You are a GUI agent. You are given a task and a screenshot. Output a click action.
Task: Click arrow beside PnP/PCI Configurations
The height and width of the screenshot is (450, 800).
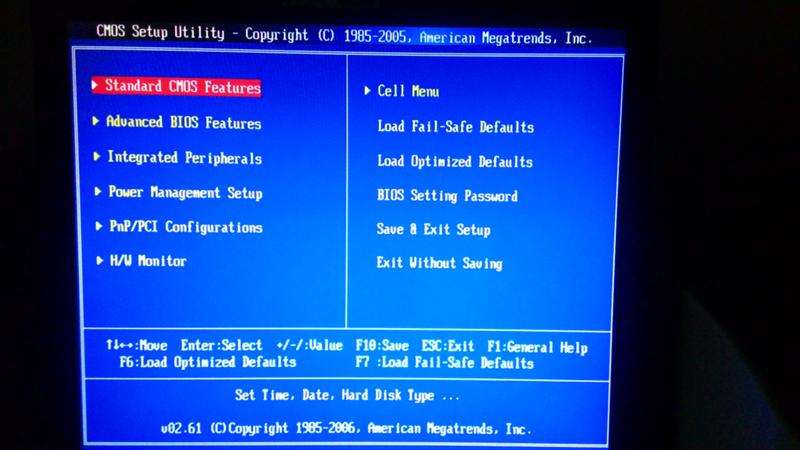(x=98, y=226)
